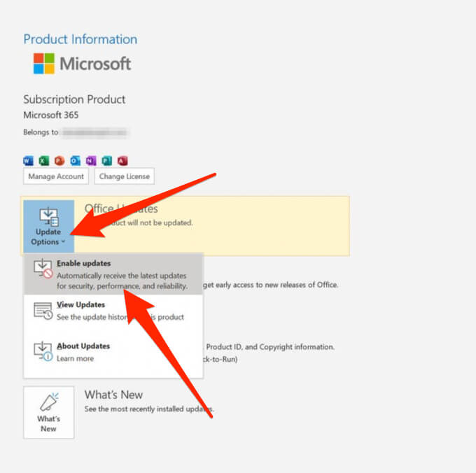Click the Excel app icon
The width and height of the screenshot is (476, 473).
pyautogui.click(x=44, y=160)
